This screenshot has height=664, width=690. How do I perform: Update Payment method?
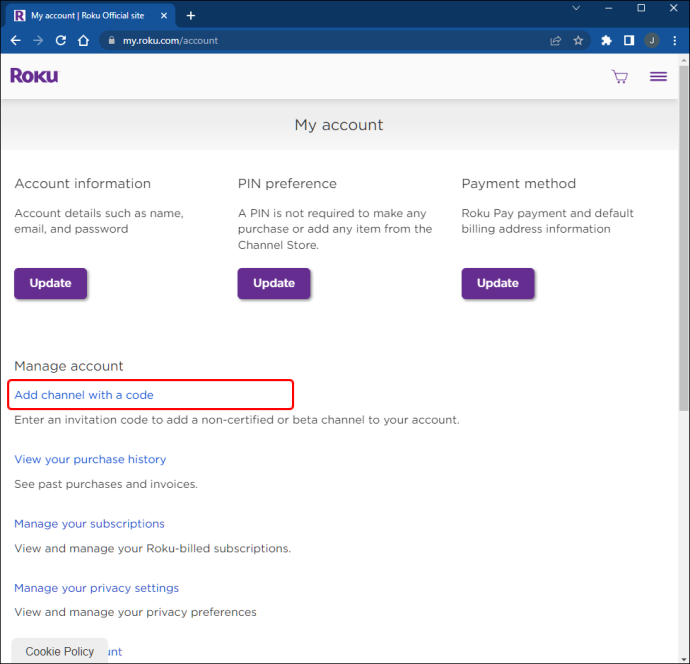pyautogui.click(x=498, y=283)
